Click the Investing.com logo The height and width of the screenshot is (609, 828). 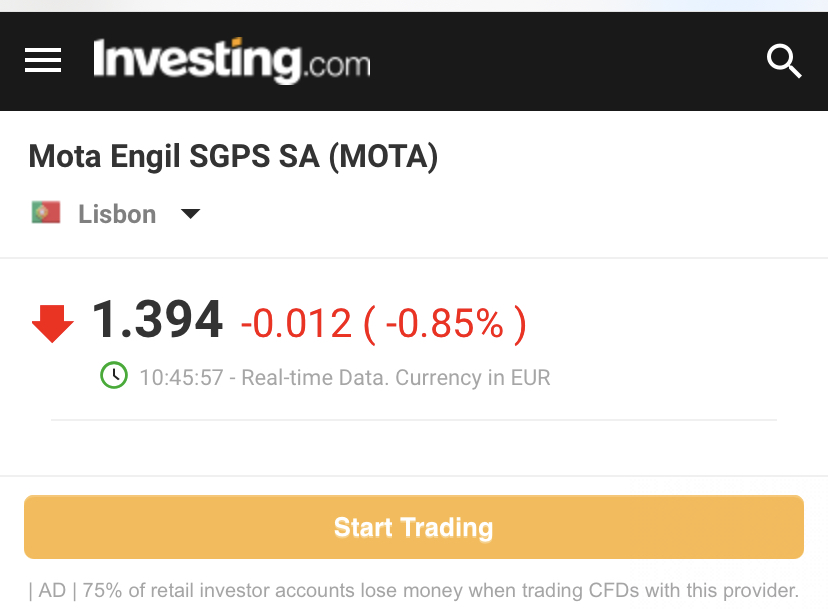tap(231, 60)
